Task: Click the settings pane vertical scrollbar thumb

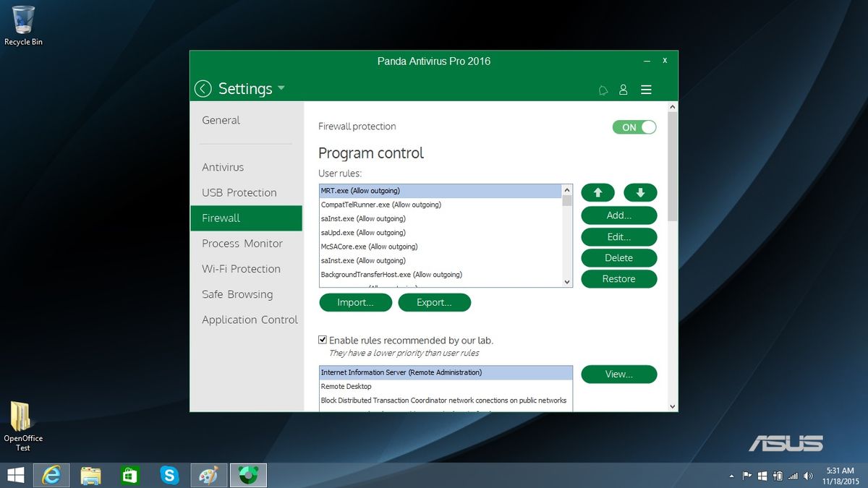Action: (x=673, y=166)
